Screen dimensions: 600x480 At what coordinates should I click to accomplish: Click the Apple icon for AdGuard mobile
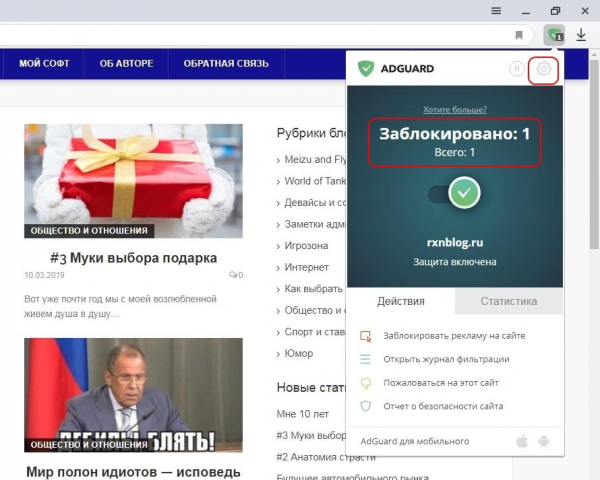pos(522,441)
